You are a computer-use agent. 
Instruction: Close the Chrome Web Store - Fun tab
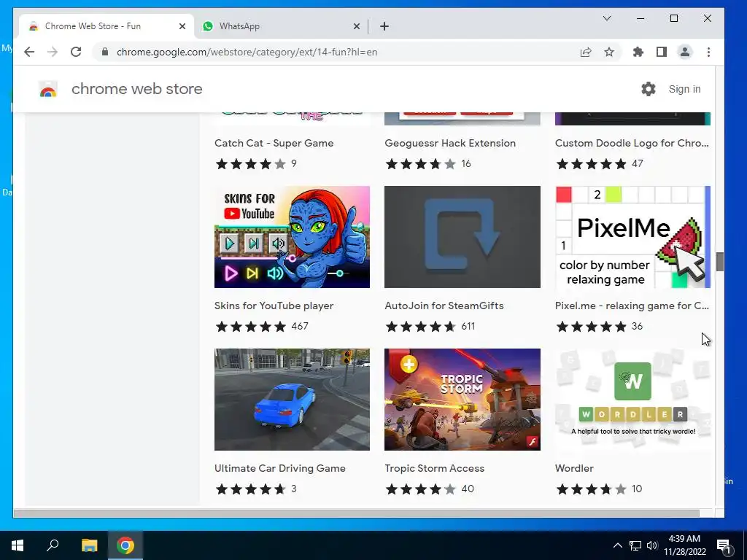[182, 26]
